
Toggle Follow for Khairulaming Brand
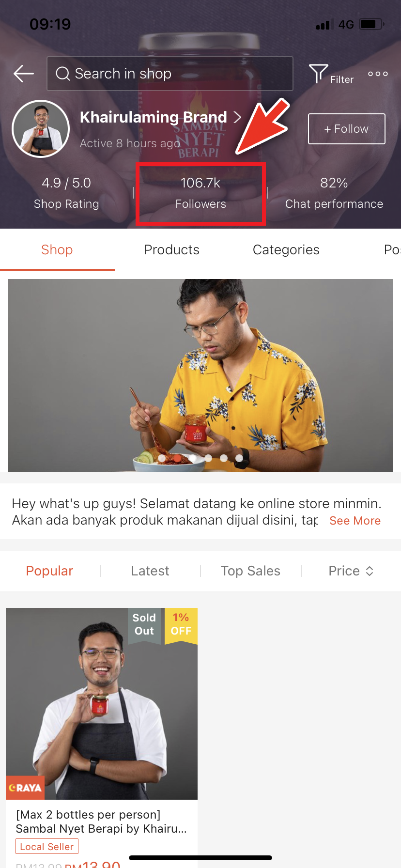[x=346, y=129]
